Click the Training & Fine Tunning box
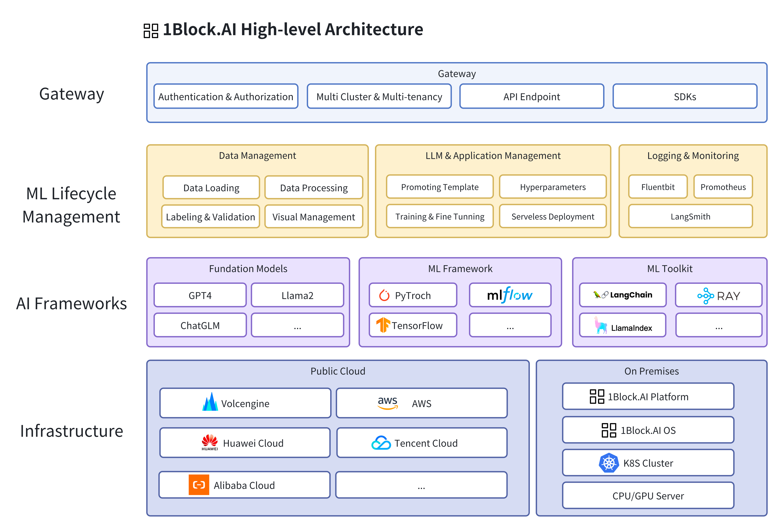This screenshot has width=783, height=532. pos(440,216)
